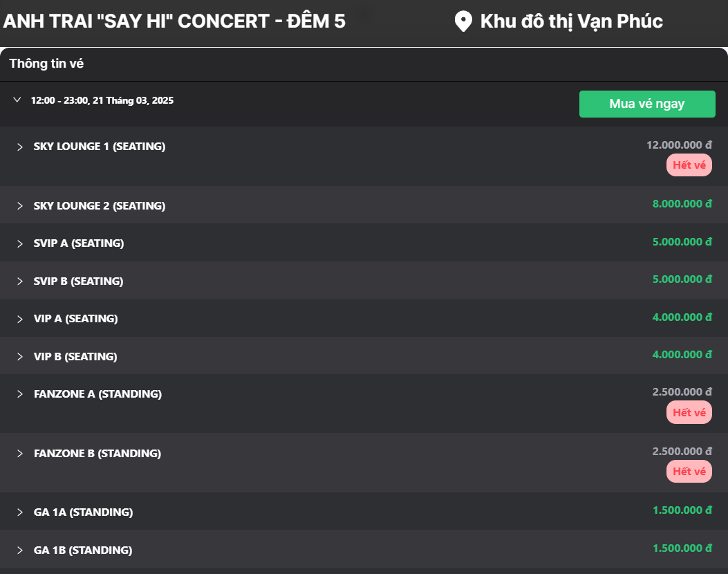Expand the VIP A (SEATING) chevron

(20, 319)
